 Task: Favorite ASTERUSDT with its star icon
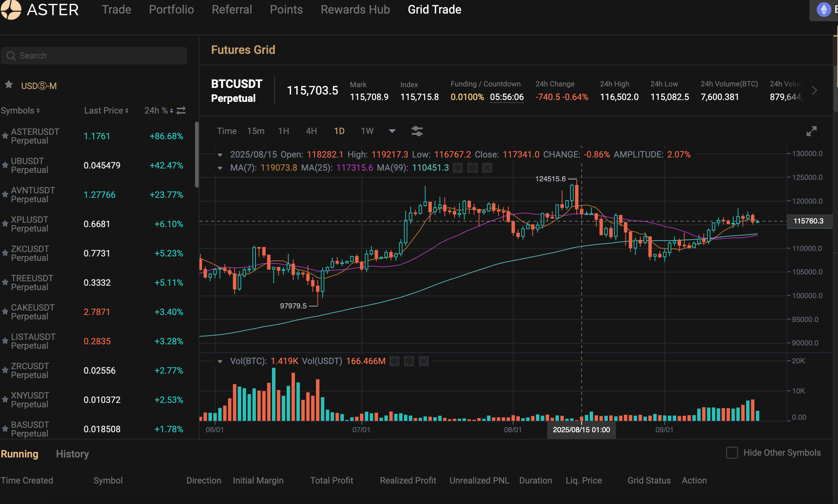click(5, 136)
